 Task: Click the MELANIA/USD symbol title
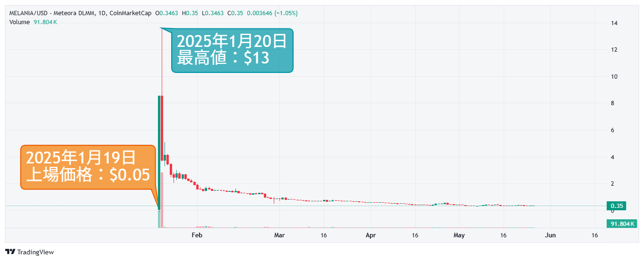click(27, 13)
